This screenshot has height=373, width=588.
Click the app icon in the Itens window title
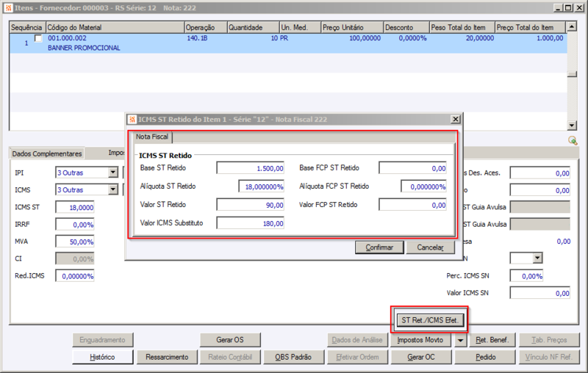pos(8,8)
